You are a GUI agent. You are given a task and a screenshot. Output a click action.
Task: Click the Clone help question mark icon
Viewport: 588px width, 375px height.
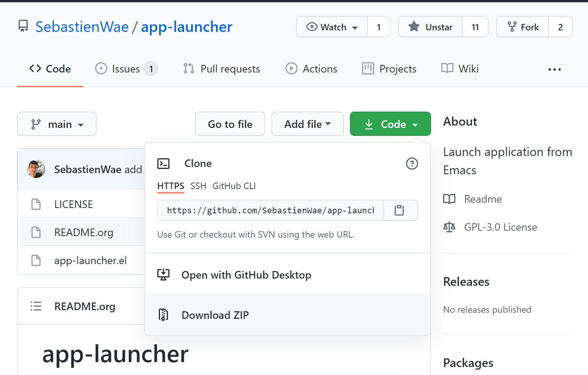point(412,164)
